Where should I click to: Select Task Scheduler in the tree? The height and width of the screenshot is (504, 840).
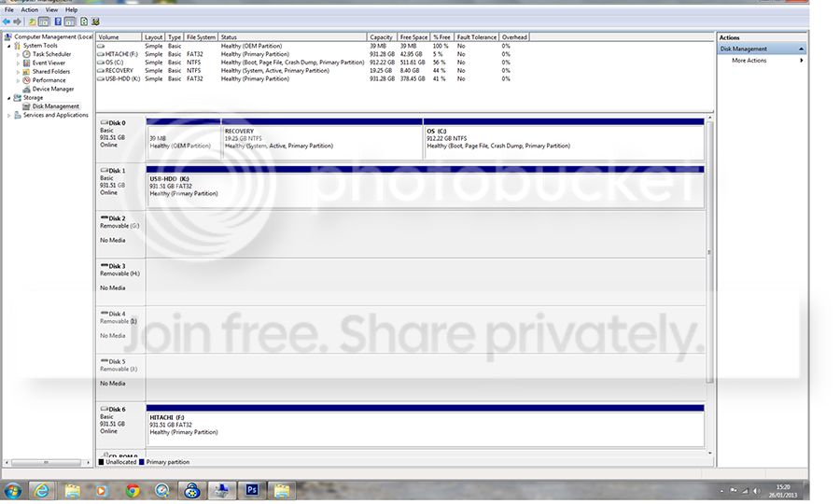coord(51,54)
